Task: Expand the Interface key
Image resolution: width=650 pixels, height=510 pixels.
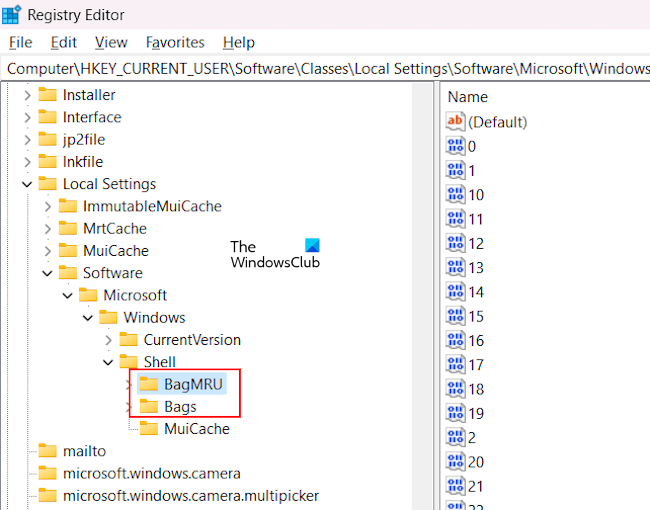Action: pos(27,118)
